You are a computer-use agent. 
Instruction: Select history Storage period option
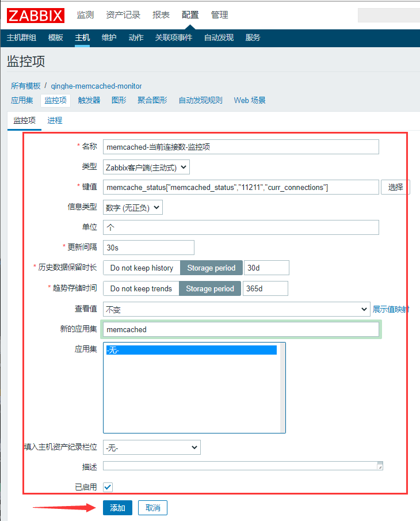point(211,268)
